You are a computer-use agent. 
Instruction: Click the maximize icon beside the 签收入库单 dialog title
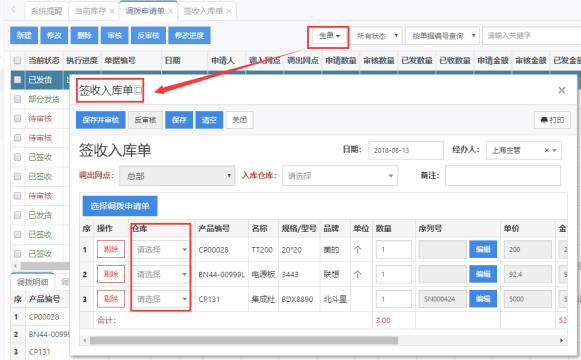(x=139, y=90)
